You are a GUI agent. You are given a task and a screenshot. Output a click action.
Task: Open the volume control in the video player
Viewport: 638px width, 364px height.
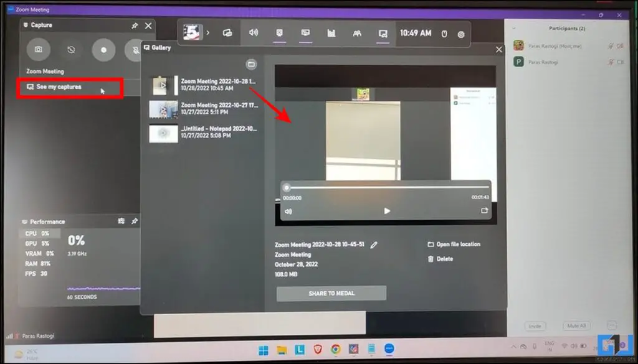tap(288, 211)
